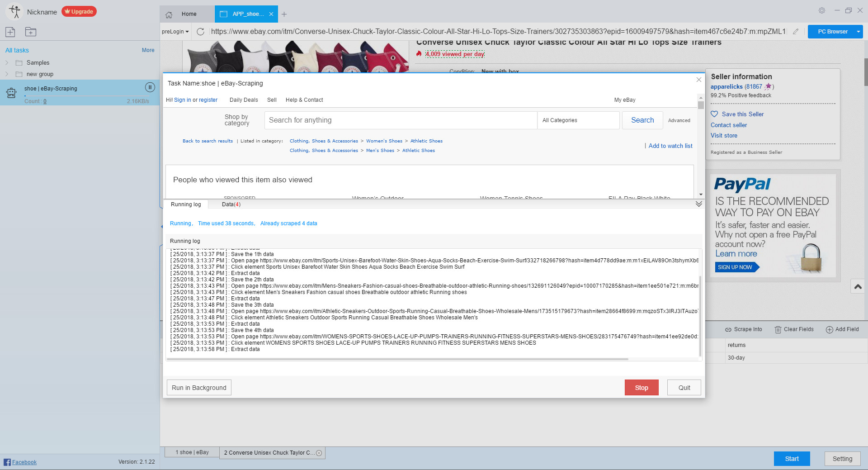Open PC Browser dropdown arrow
This screenshot has height=470, width=868.
858,32
